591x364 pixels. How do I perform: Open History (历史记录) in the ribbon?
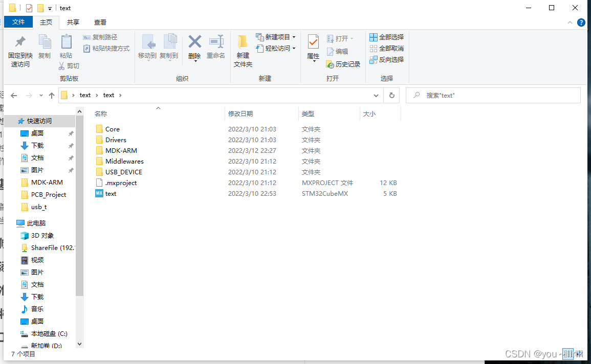coord(343,64)
